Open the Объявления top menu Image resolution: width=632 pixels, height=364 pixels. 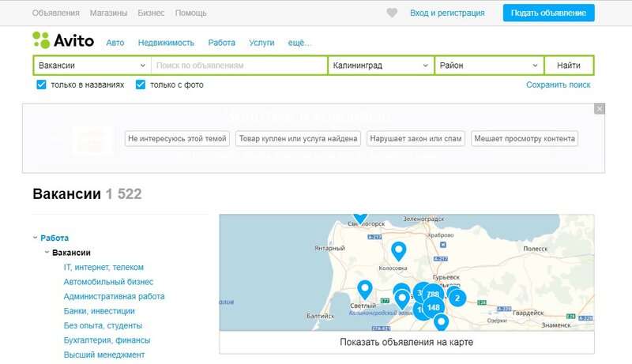point(55,13)
